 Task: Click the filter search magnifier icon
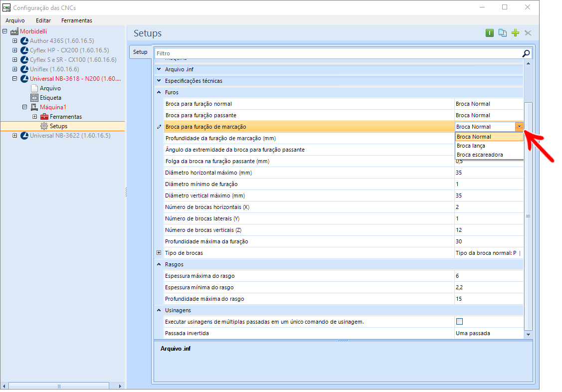pyautogui.click(x=526, y=53)
